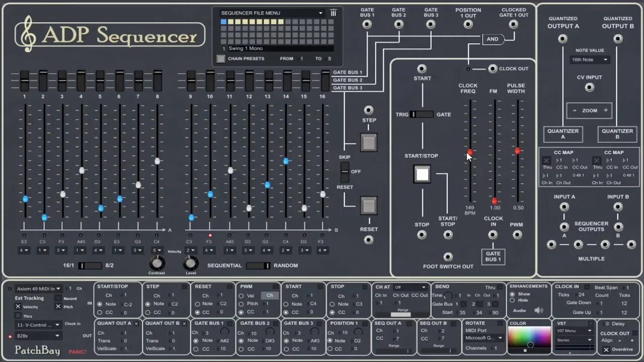The height and width of the screenshot is (362, 644).
Task: Close the Quant Out B module
Action: [x=185, y=323]
